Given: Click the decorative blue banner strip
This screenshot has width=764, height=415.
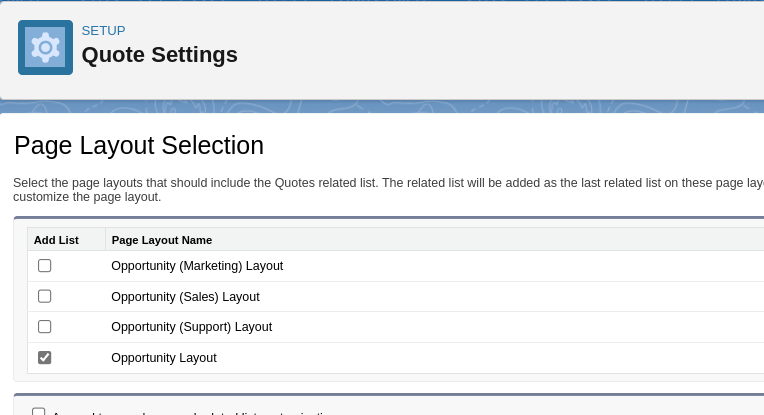Looking at the screenshot, I should [x=380, y=106].
